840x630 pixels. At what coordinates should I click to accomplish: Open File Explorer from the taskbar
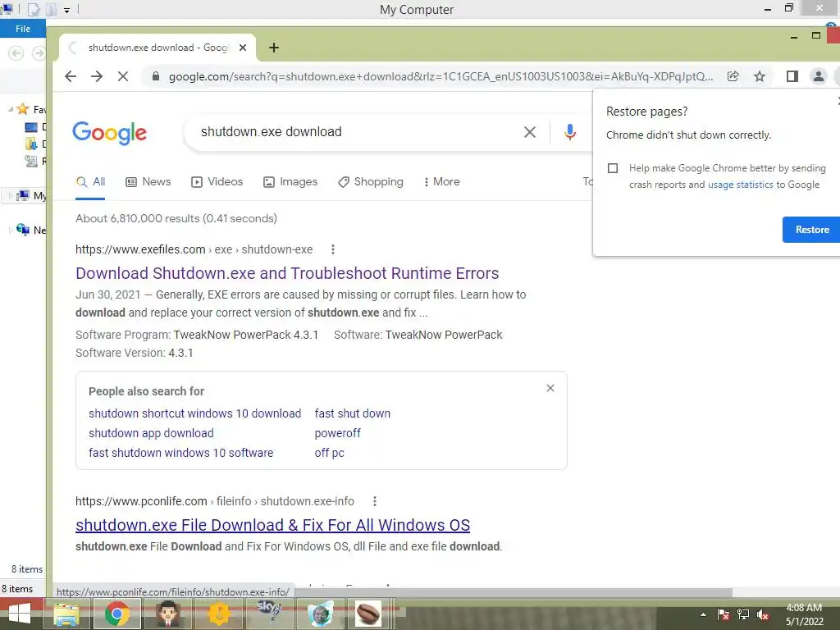(x=66, y=614)
